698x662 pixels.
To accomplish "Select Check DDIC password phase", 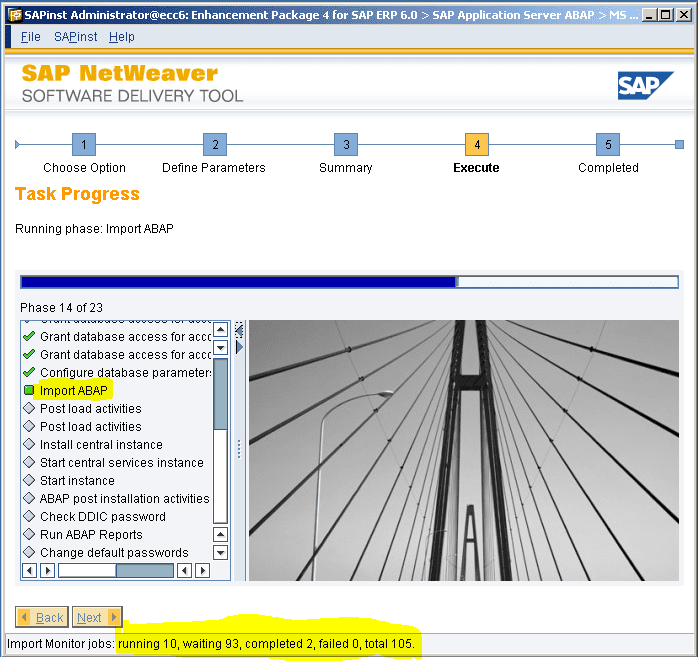I will (x=103, y=516).
